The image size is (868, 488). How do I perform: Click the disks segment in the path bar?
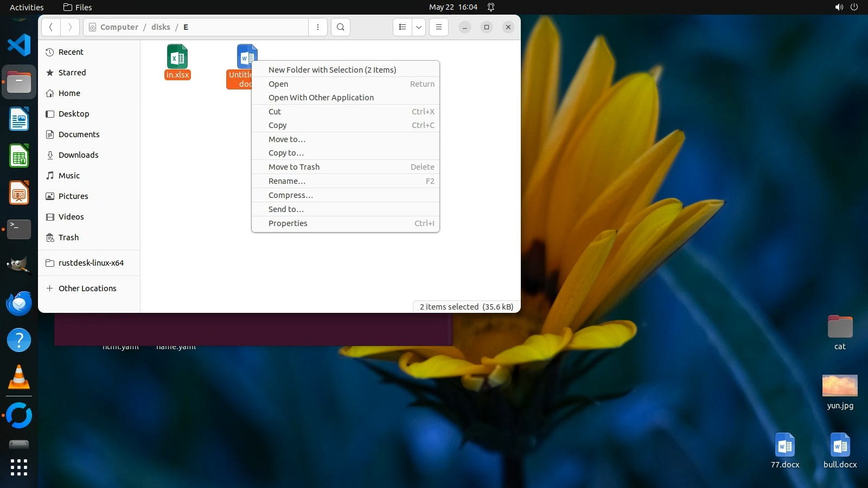[161, 27]
